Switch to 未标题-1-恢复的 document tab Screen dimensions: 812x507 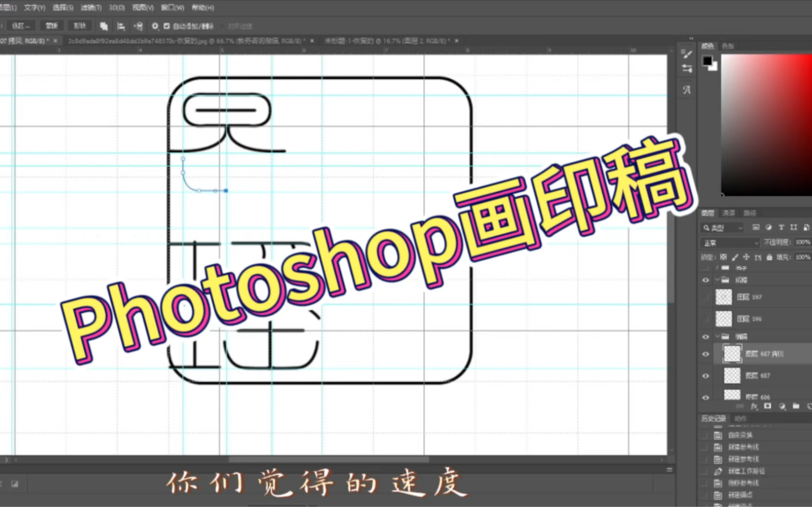pyautogui.click(x=386, y=41)
